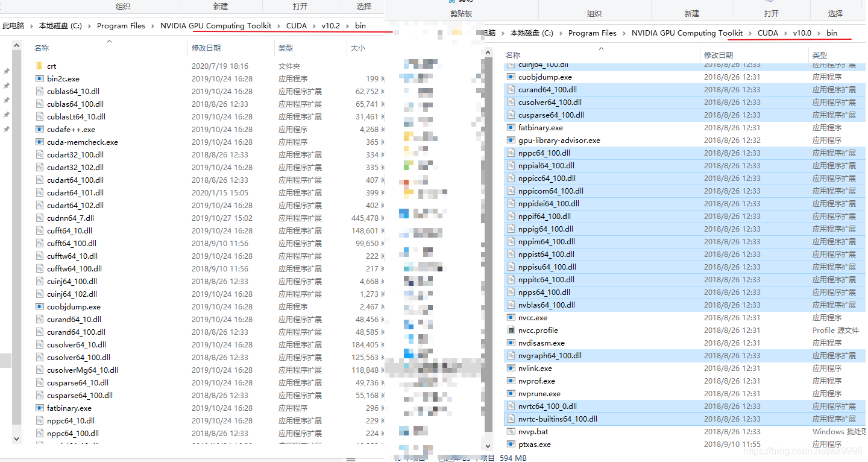The image size is (868, 462).
Task: Expand the chevron after CUDA in v10.0 window
Action: tap(785, 33)
